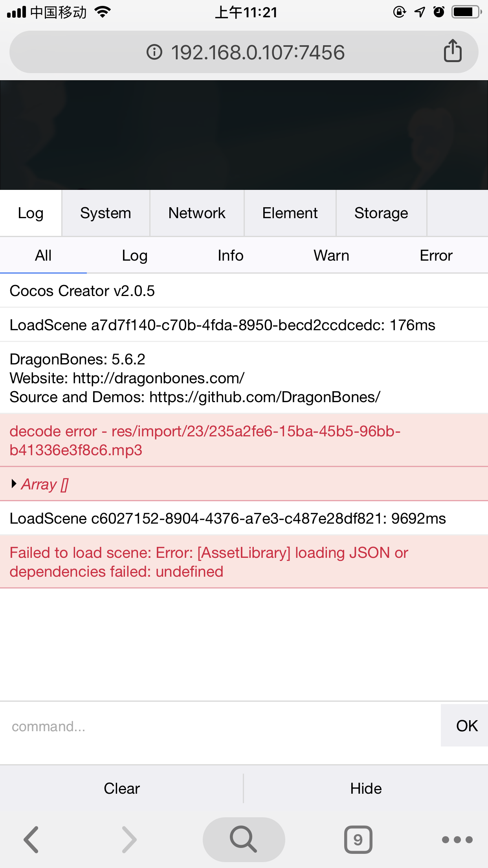The width and height of the screenshot is (488, 868).
Task: Tap the battery icon in status bar
Action: coord(466,12)
